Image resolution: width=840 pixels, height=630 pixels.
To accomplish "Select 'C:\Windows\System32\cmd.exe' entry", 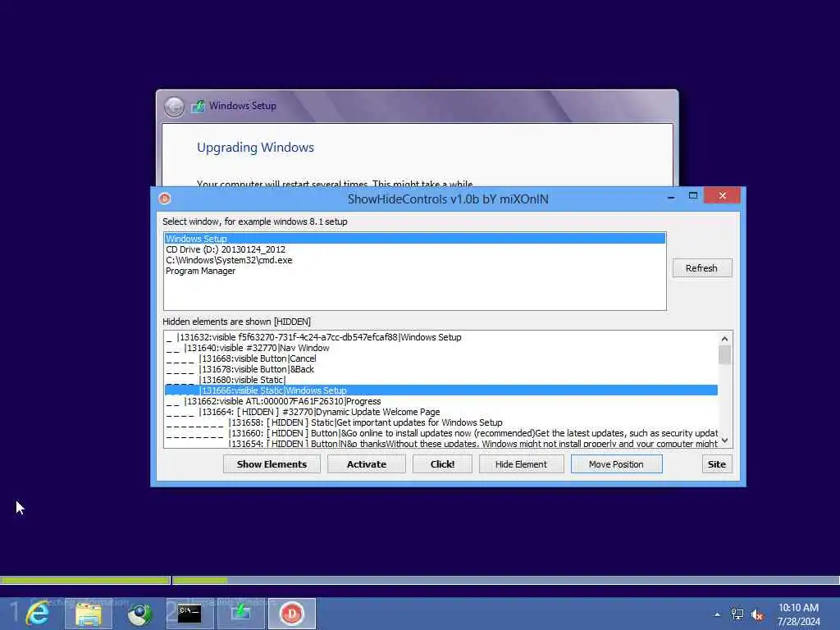I will pos(415,260).
